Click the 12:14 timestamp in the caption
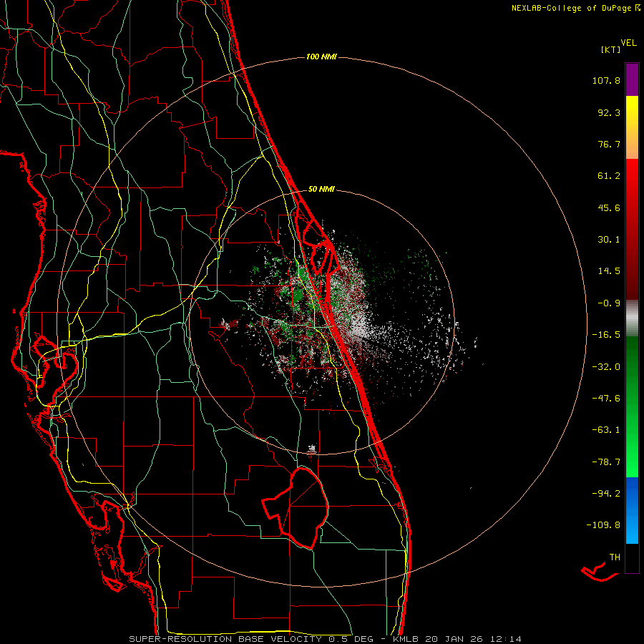644x644 pixels. click(x=507, y=639)
